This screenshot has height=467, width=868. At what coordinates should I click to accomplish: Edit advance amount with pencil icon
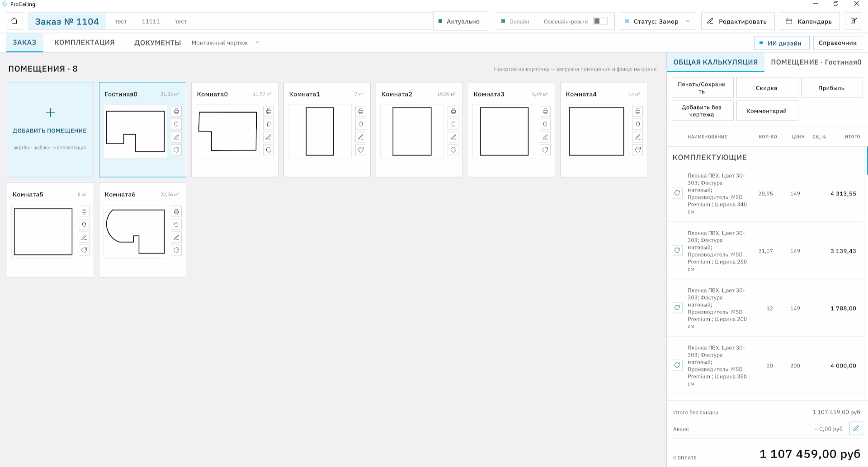856,428
